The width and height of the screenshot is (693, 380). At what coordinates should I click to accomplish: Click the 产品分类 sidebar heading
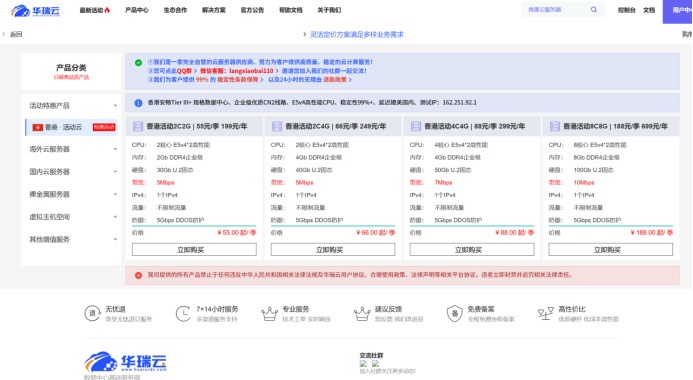[71, 68]
